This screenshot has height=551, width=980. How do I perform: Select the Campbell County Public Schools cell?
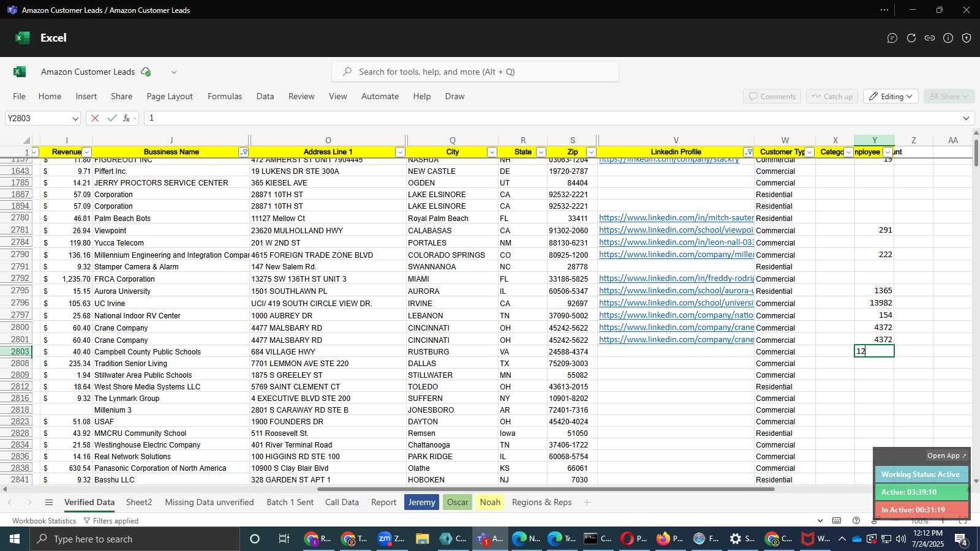point(171,352)
